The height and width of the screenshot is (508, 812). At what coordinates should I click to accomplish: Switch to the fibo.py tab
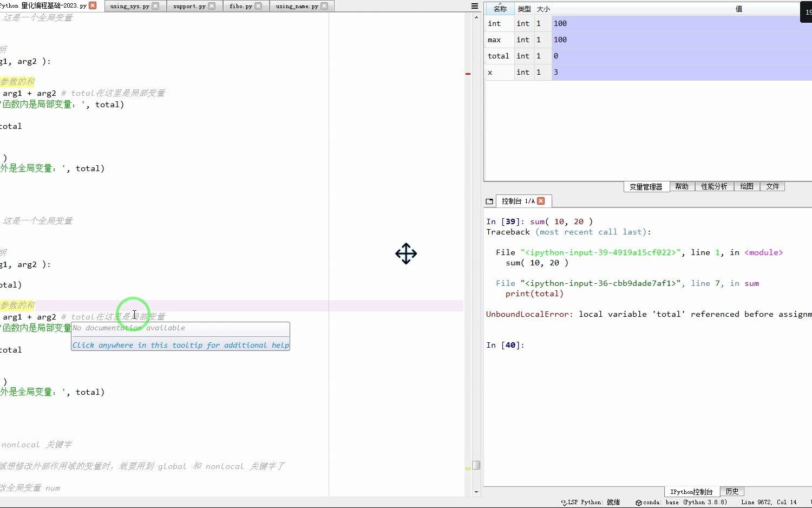coord(241,6)
